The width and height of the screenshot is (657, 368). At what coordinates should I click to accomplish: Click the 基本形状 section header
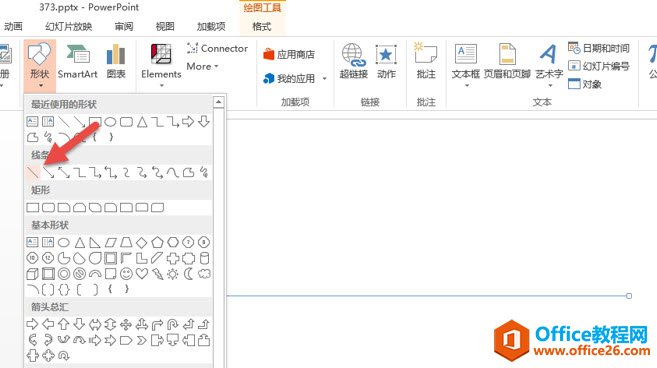pyautogui.click(x=50, y=225)
